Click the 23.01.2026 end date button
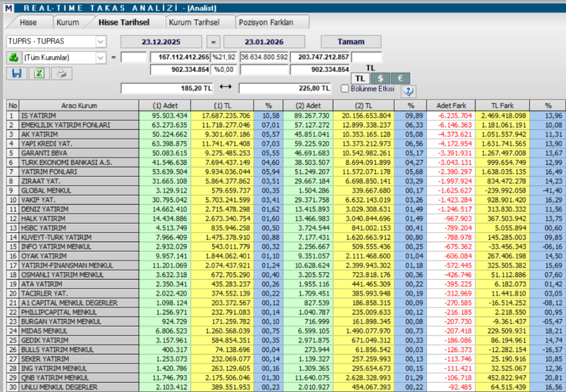566x392 pixels. [x=264, y=41]
